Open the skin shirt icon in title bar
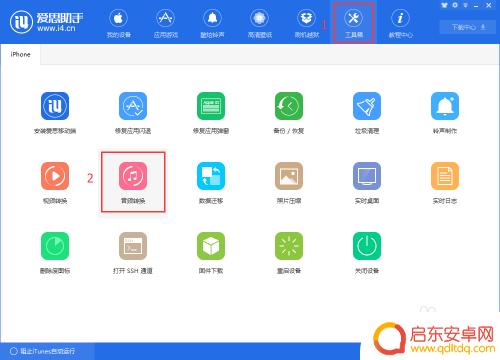The height and width of the screenshot is (360, 500). tap(444, 5)
